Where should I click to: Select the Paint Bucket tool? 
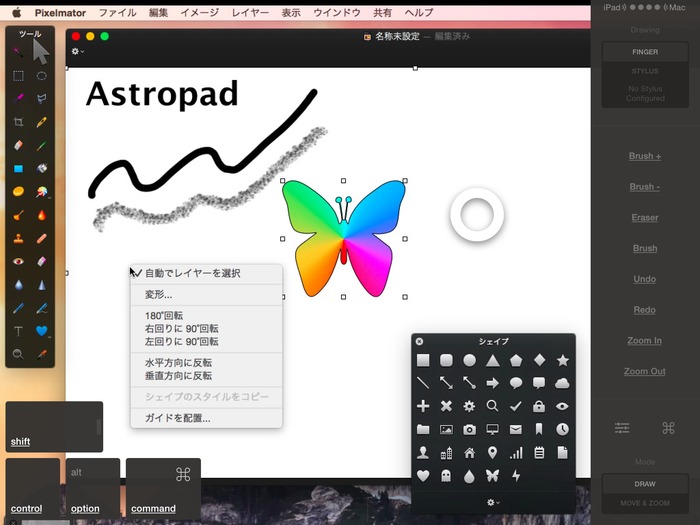click(42, 168)
